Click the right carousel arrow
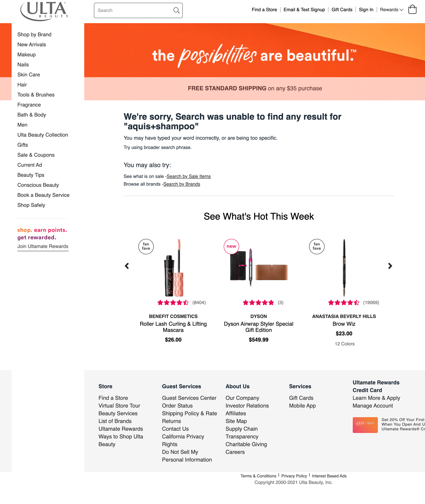 [x=390, y=266]
